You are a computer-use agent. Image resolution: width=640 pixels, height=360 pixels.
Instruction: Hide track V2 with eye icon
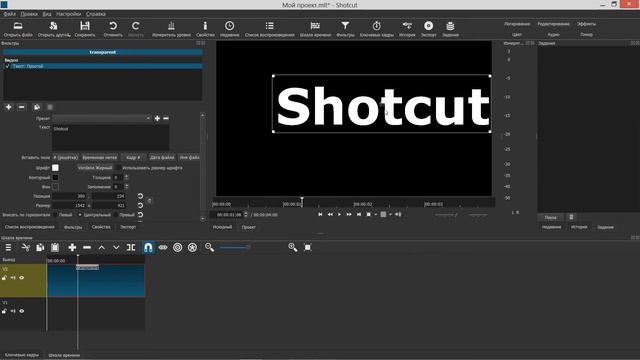22,278
